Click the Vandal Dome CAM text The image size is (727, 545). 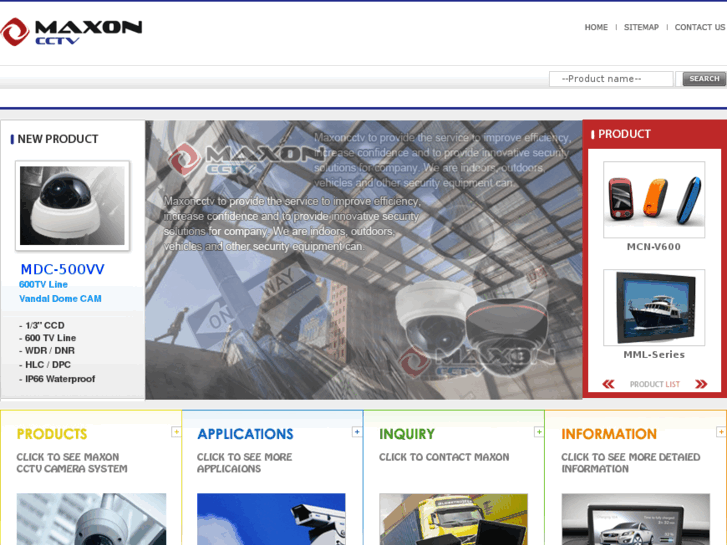pyautogui.click(x=60, y=299)
